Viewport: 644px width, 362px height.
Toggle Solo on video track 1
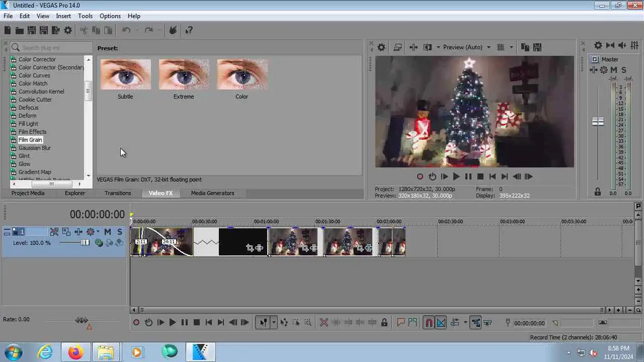click(x=120, y=232)
